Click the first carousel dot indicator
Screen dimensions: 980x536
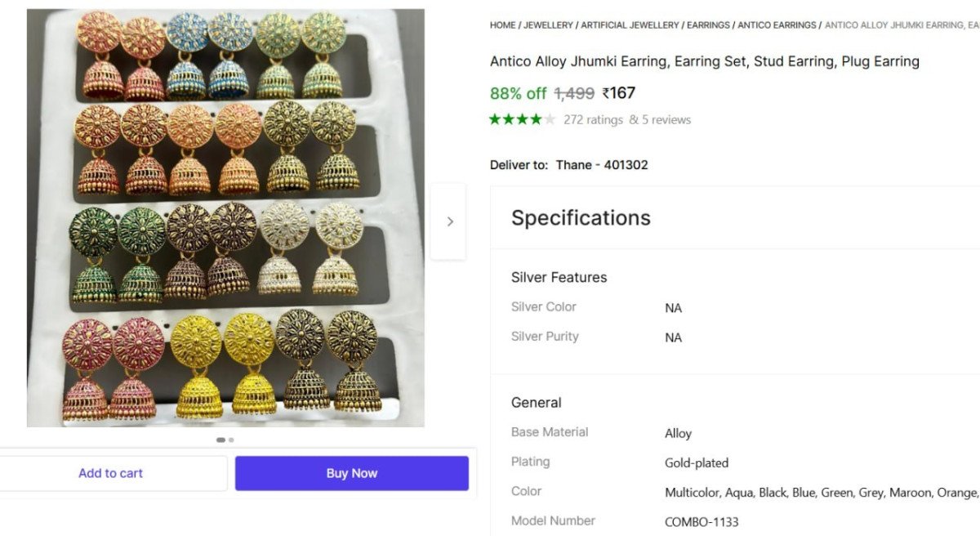[220, 440]
